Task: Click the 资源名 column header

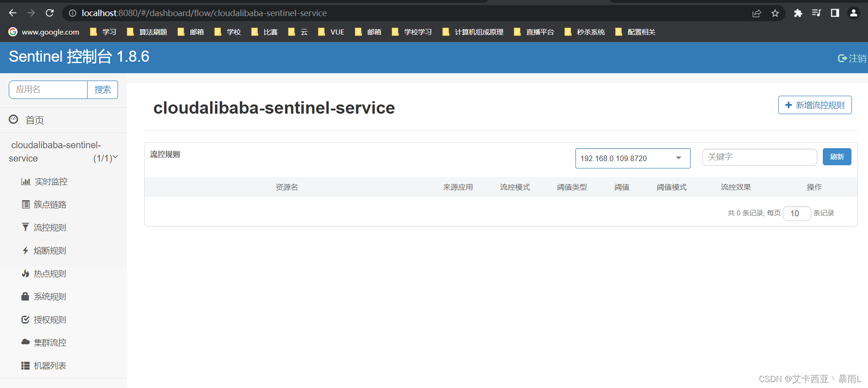Action: point(287,187)
